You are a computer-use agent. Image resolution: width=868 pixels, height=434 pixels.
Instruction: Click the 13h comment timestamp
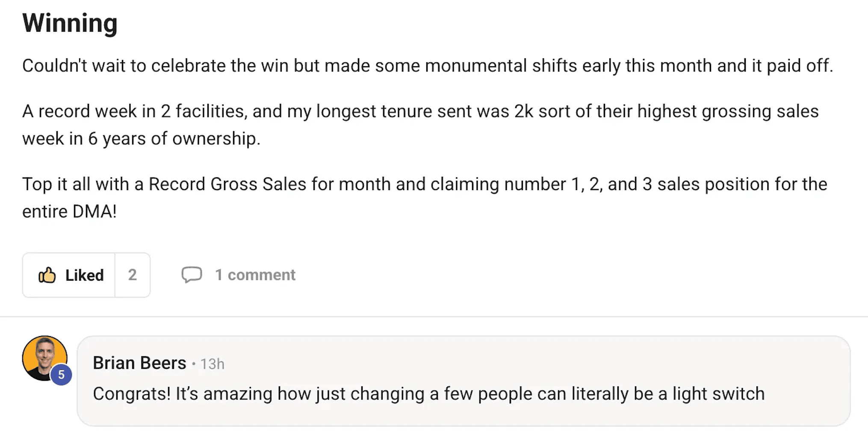[212, 364]
